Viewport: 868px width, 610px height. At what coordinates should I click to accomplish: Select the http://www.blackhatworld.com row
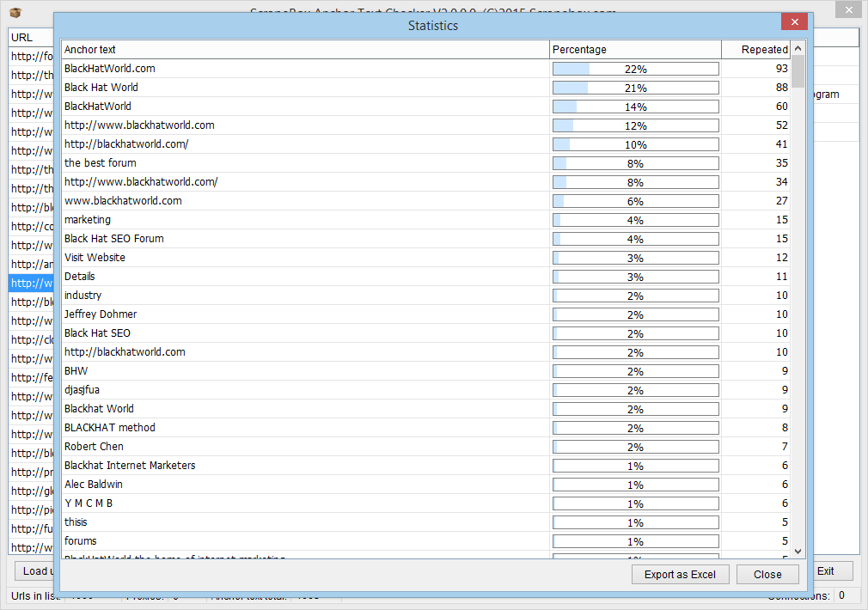[425, 125]
